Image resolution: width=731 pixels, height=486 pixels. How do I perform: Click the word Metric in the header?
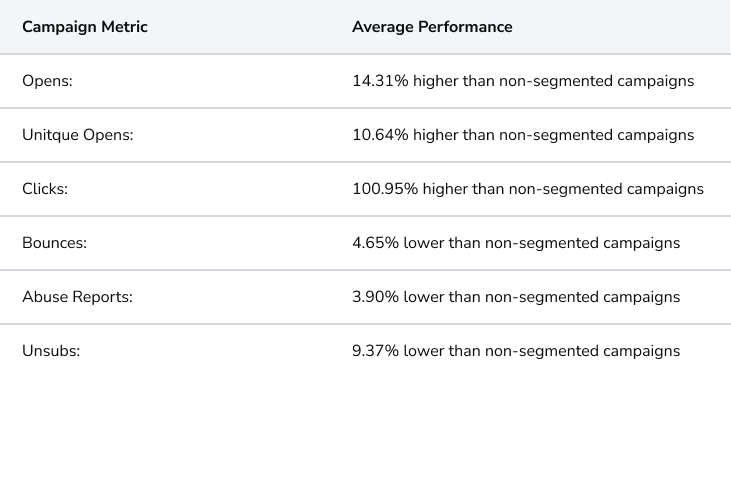(124, 27)
